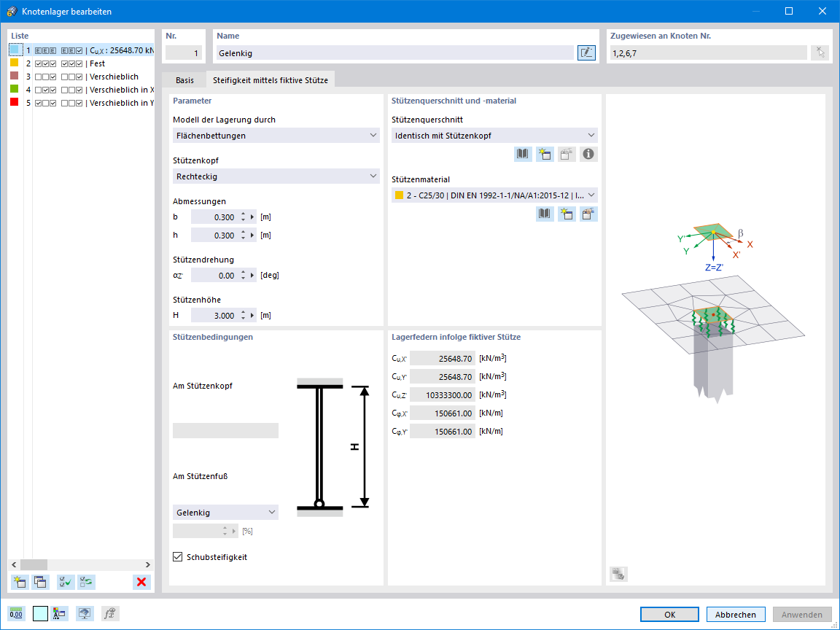
Task: Open the Stützenmaterial library icon
Action: tap(545, 213)
